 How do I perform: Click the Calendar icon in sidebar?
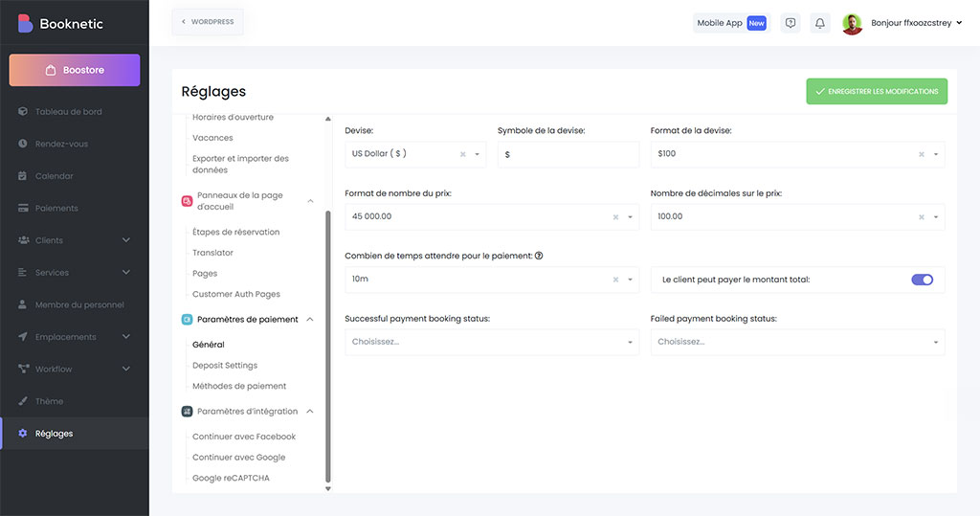[23, 176]
